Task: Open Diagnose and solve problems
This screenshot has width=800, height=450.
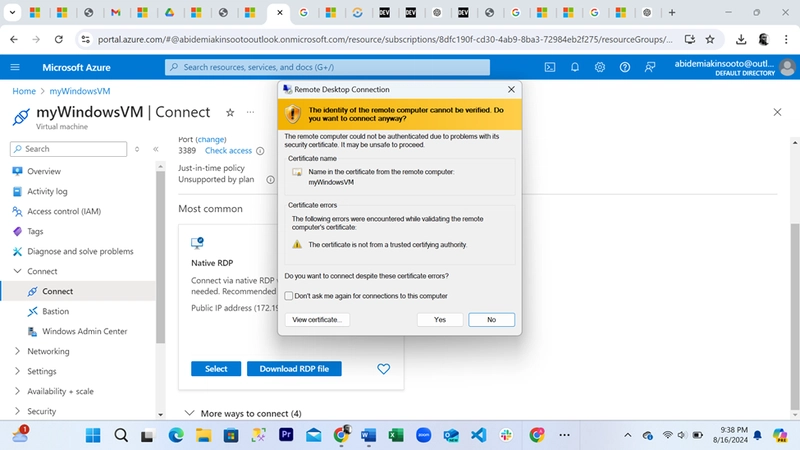Action: (x=80, y=251)
